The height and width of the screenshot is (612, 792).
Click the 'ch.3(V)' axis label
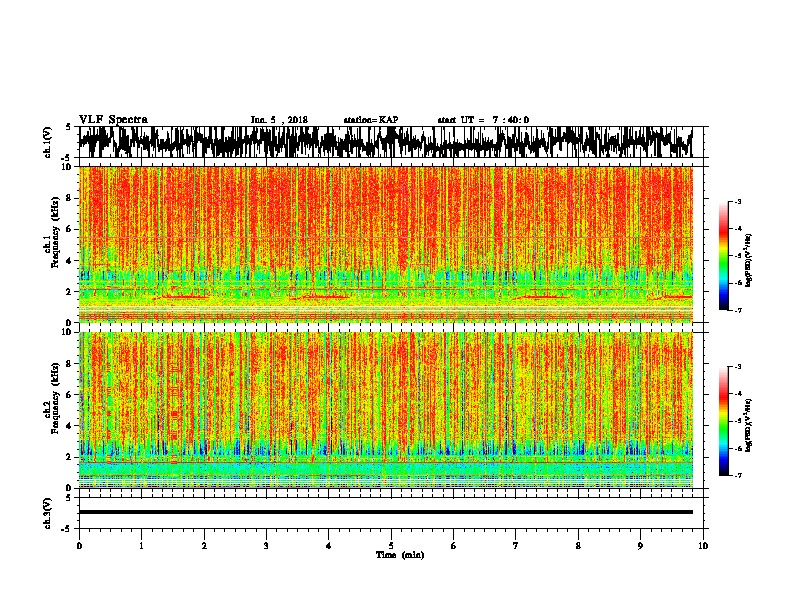pyautogui.click(x=48, y=514)
